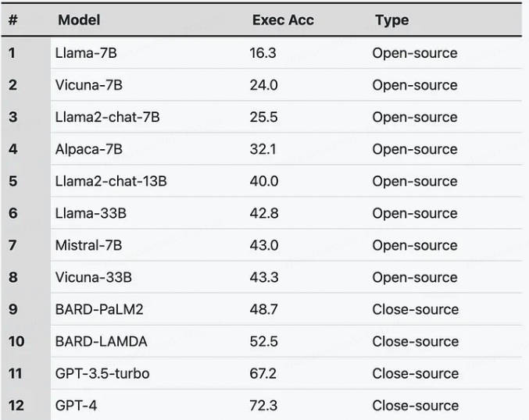The width and height of the screenshot is (529, 420).
Task: Select the Vicuna-7B model name
Action: pos(89,85)
